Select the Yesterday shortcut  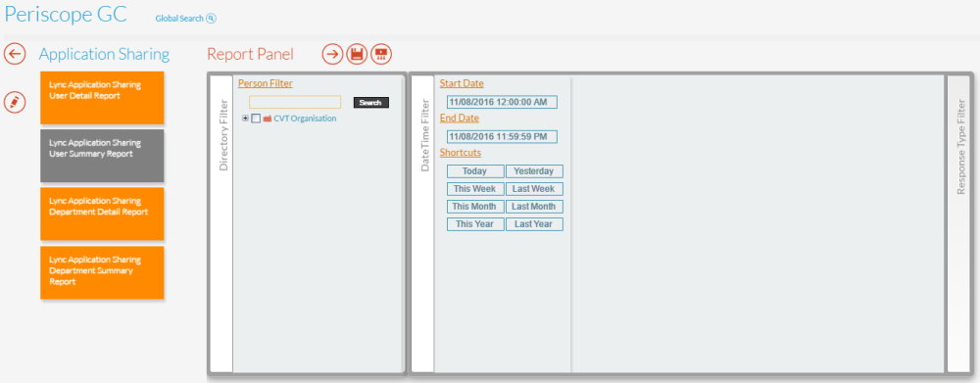534,171
